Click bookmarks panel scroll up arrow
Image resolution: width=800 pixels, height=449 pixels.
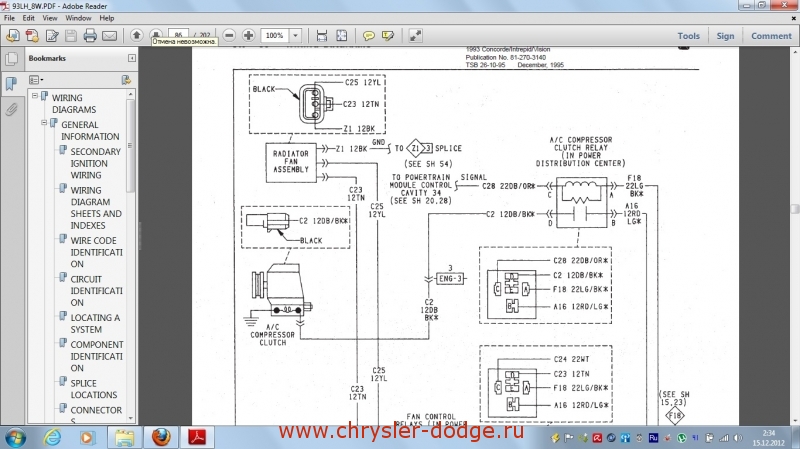pos(131,94)
